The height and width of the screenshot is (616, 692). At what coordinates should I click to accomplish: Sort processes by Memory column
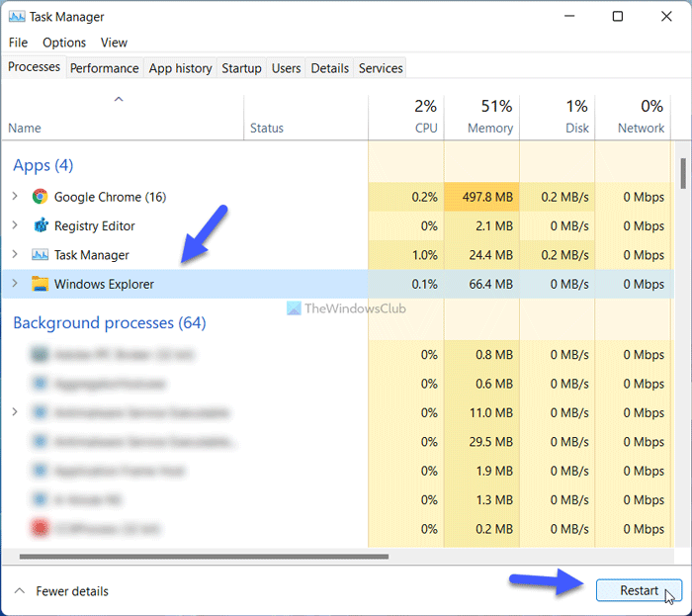tap(481, 118)
